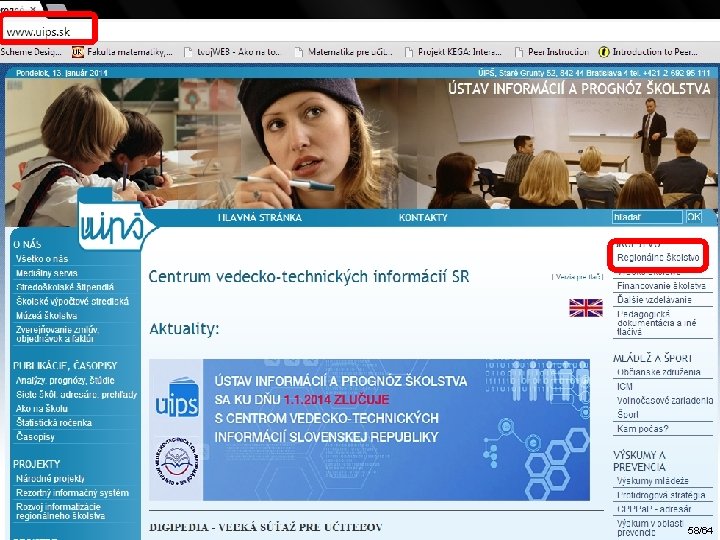Open Rezortný informačný systém link
This screenshot has height=540, width=720.
pyautogui.click(x=72, y=493)
